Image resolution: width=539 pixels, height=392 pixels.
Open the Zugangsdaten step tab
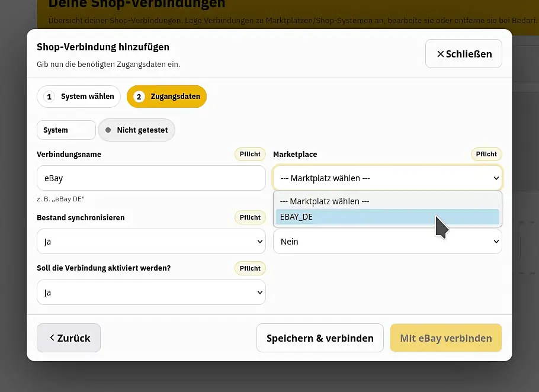click(x=166, y=97)
